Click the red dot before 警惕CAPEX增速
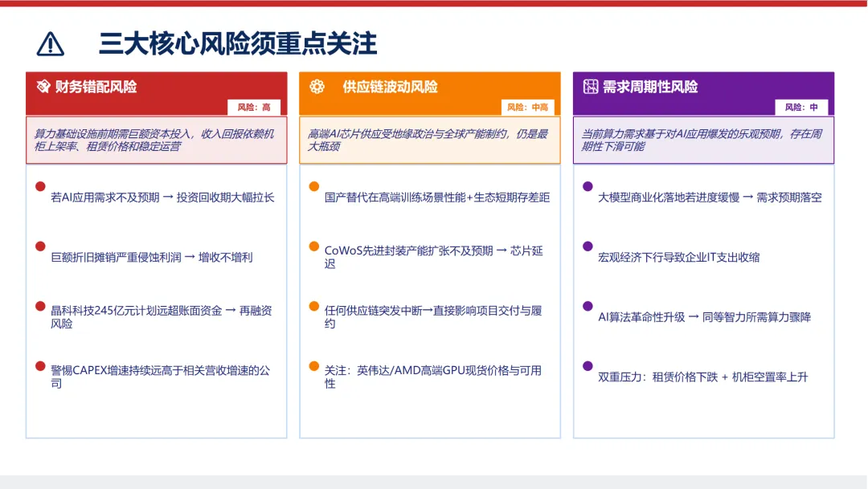 click(x=40, y=365)
